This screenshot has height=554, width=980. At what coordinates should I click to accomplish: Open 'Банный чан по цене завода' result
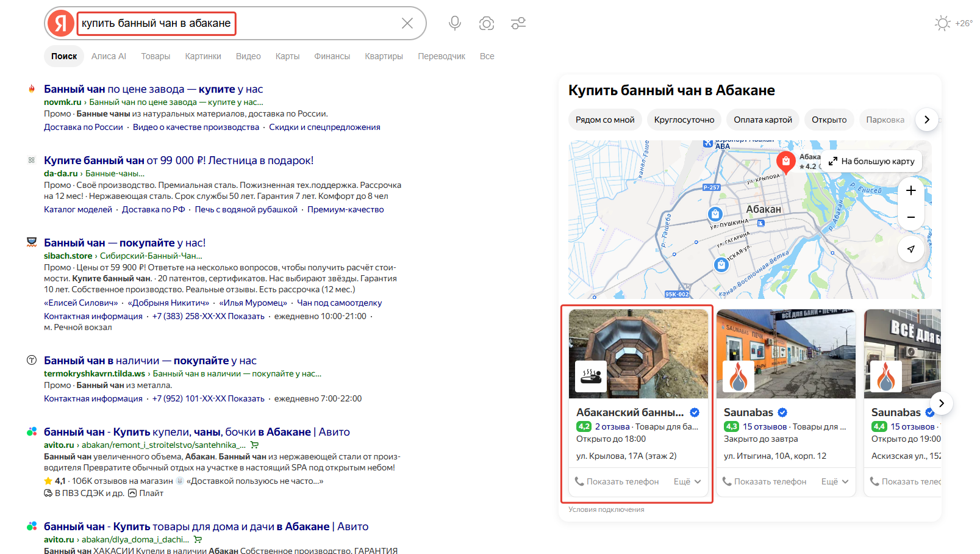pos(154,89)
